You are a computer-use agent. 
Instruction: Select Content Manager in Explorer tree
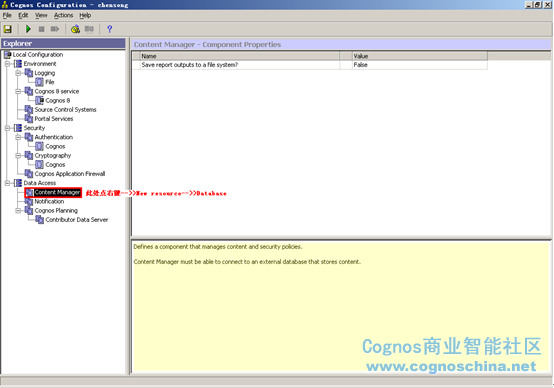click(x=57, y=192)
